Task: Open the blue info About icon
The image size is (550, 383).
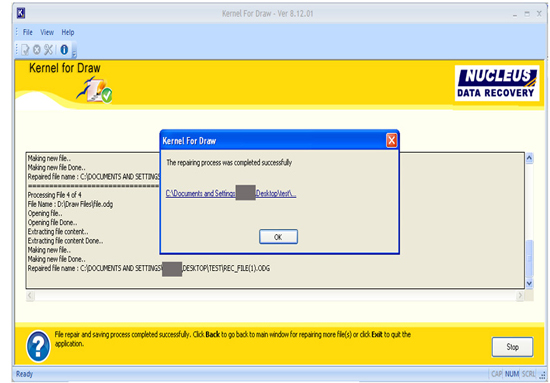Action: [64, 50]
